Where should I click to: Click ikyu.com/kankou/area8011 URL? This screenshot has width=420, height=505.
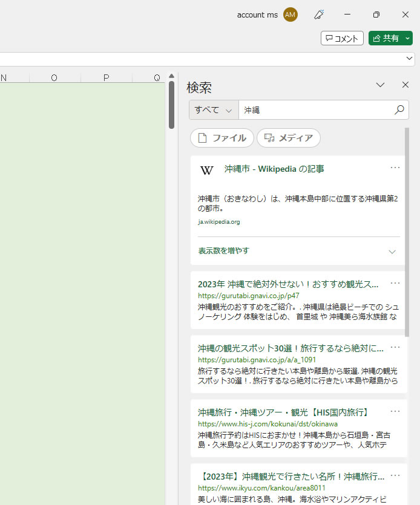coord(261,488)
